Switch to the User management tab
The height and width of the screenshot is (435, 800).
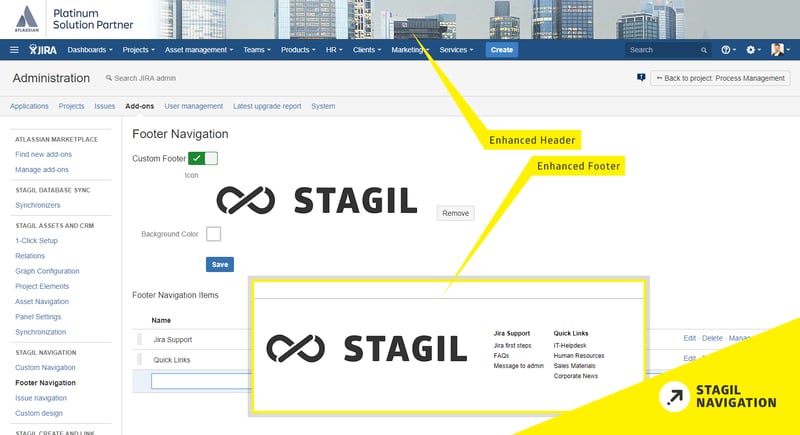point(193,106)
